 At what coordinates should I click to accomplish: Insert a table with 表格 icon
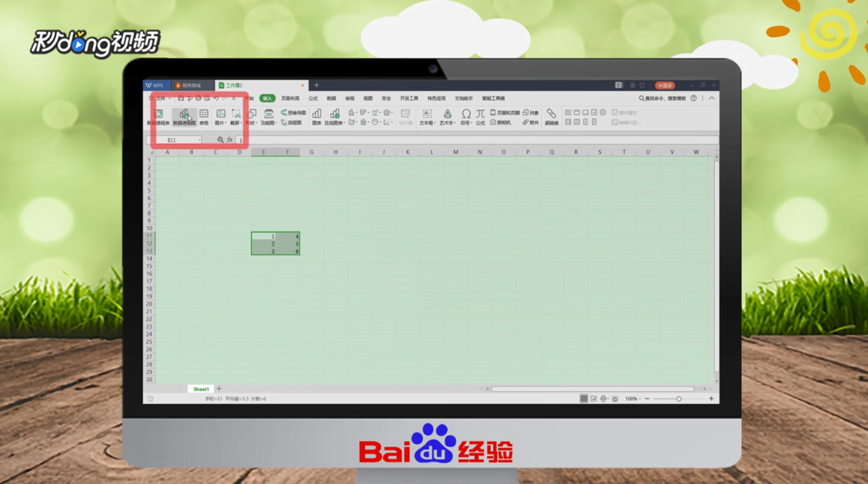(204, 116)
